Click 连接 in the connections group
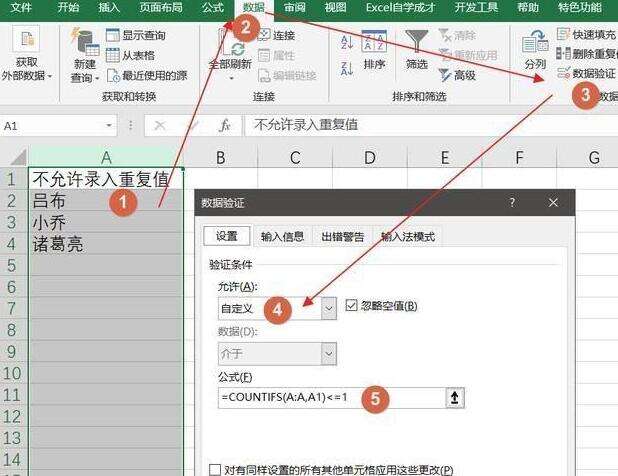Image resolution: width=618 pixels, height=476 pixels. tap(276, 35)
